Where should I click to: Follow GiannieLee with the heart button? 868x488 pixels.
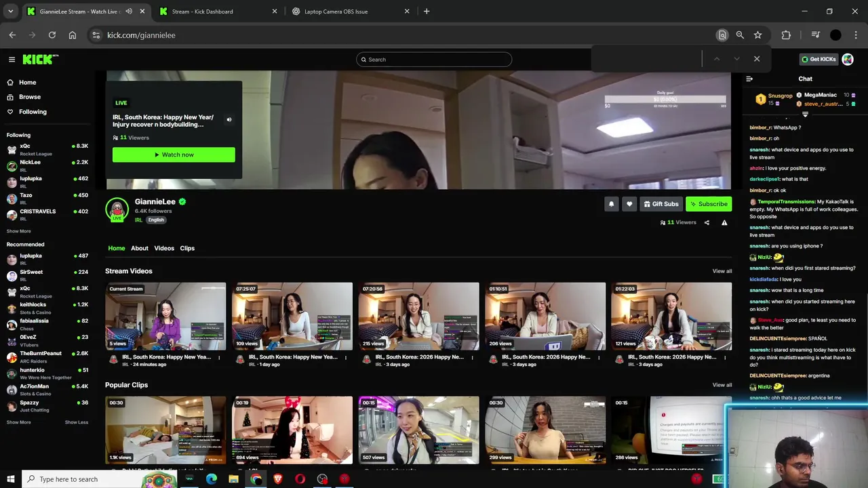pyautogui.click(x=629, y=204)
